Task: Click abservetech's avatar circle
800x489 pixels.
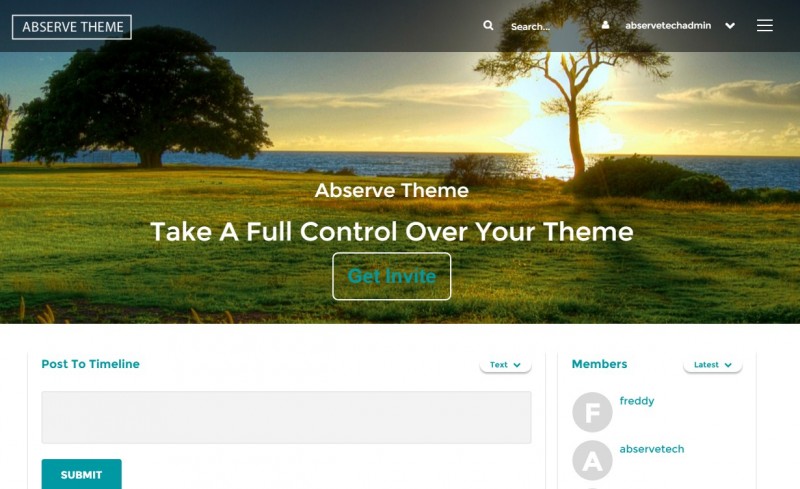Action: click(592, 460)
